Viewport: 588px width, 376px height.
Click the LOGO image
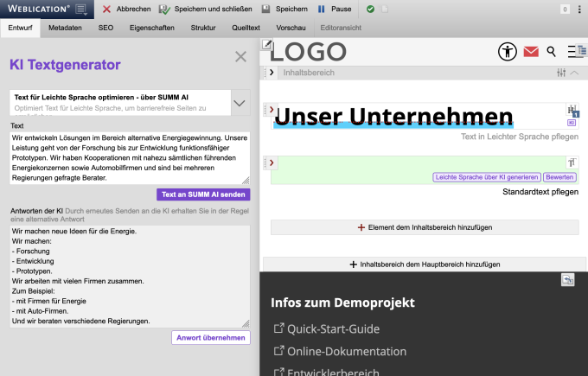pos(308,52)
